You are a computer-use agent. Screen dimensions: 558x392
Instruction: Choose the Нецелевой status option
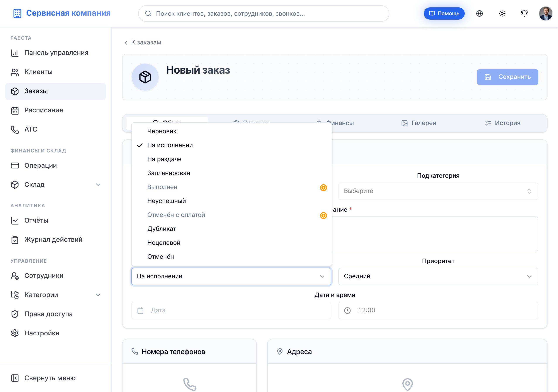[x=231, y=243]
